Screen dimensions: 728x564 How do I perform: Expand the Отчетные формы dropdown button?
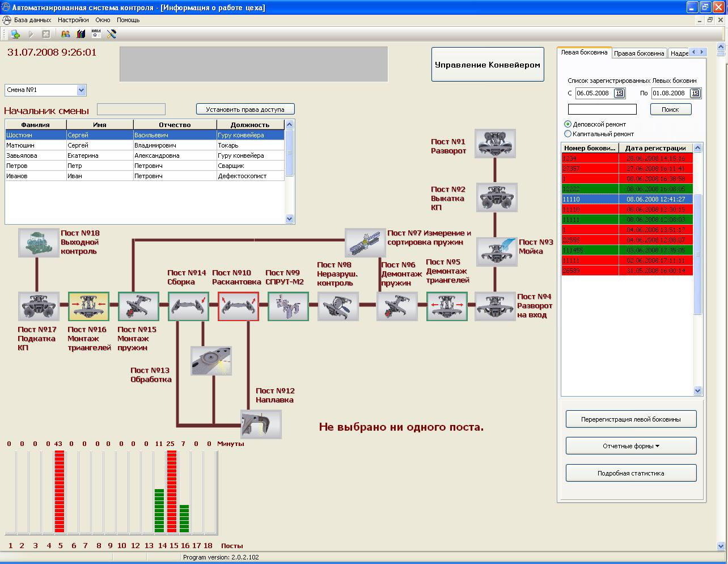click(630, 446)
